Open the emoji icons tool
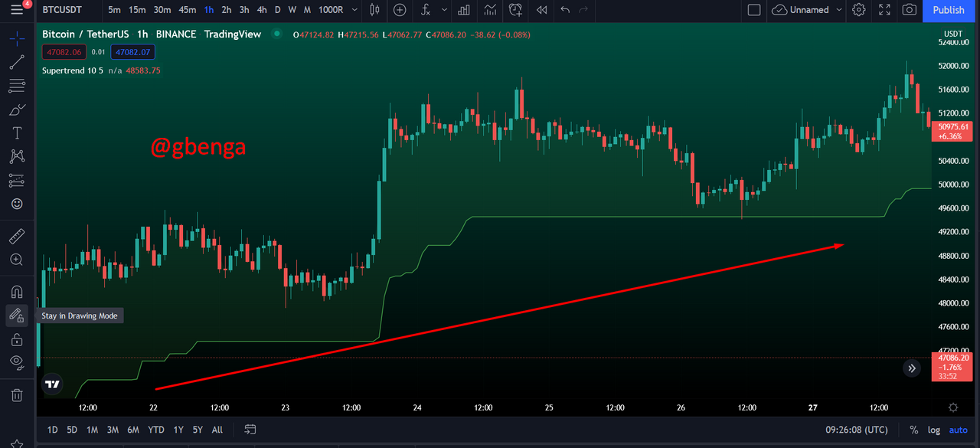 tap(17, 204)
